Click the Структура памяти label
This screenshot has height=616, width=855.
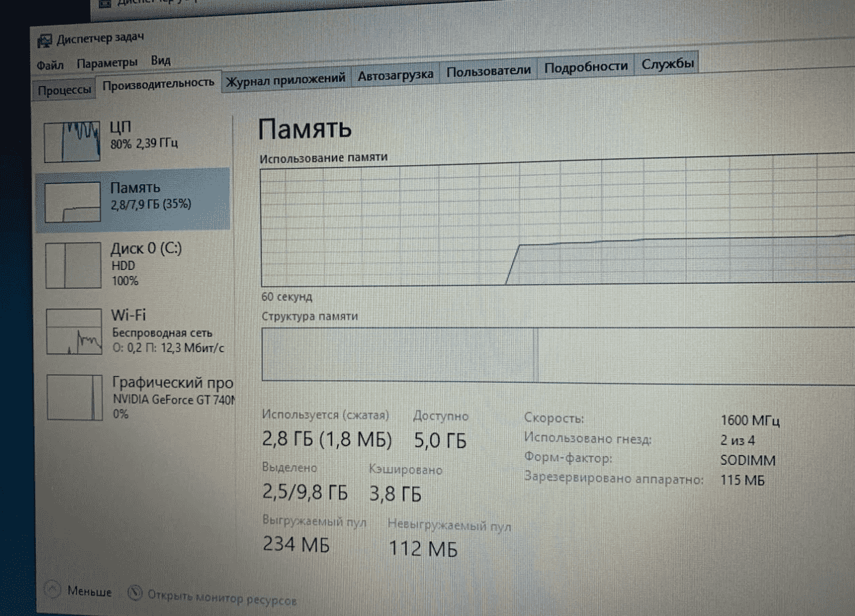(310, 316)
